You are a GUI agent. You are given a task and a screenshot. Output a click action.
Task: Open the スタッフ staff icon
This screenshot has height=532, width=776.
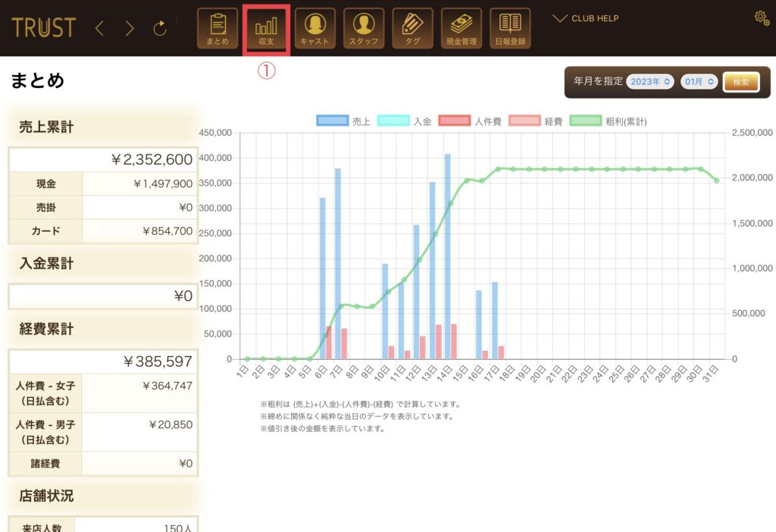point(364,28)
